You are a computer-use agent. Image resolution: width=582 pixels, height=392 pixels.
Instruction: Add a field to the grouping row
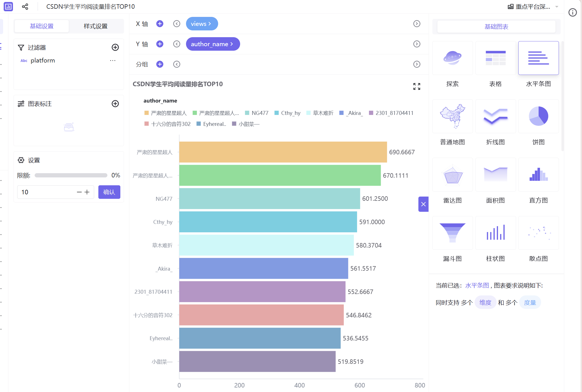[160, 64]
